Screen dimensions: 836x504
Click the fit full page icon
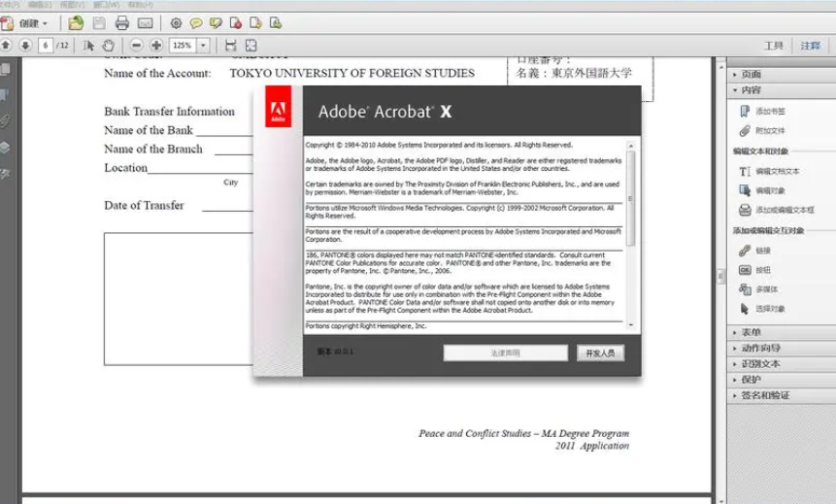coord(251,46)
